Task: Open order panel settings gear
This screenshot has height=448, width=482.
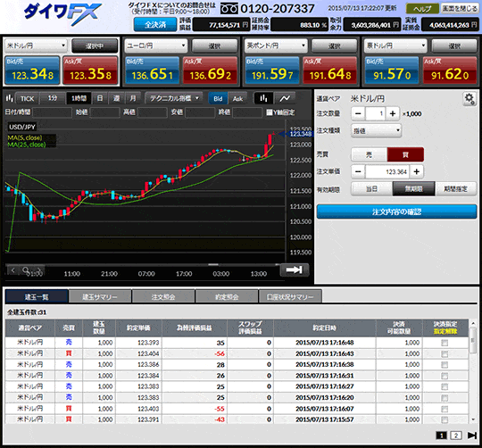Action: pos(470,99)
